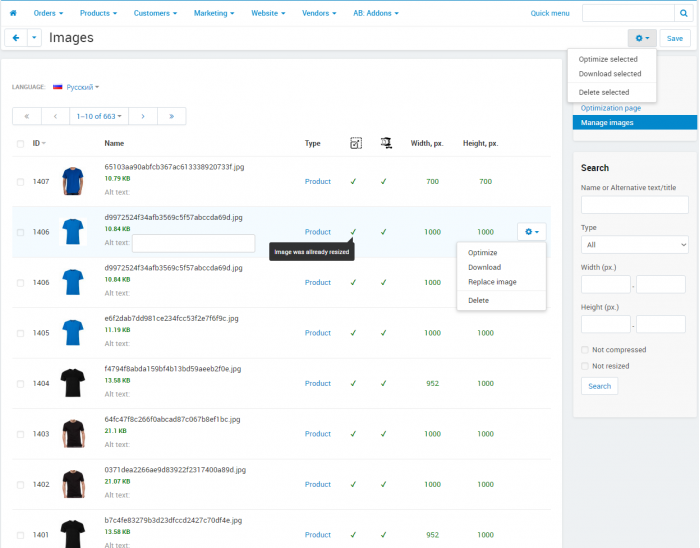Sort the table by Name column
The width and height of the screenshot is (700, 548).
pos(114,143)
